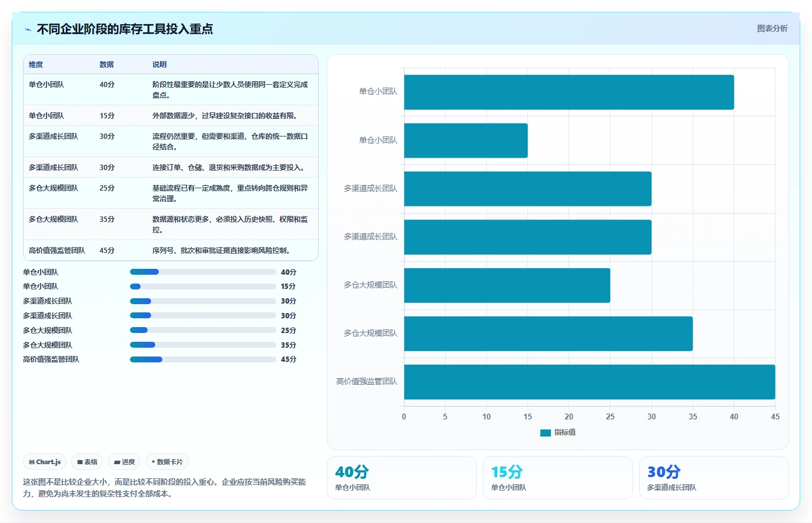812x523 pixels.
Task: Click the footer note starting 这张图不是比较企业大小
Action: click(x=165, y=488)
